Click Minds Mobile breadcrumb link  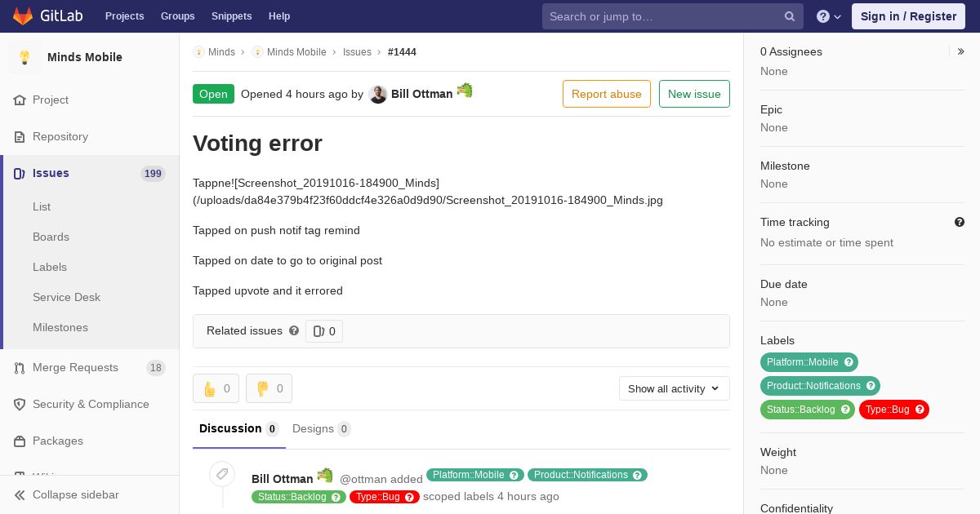pos(296,52)
